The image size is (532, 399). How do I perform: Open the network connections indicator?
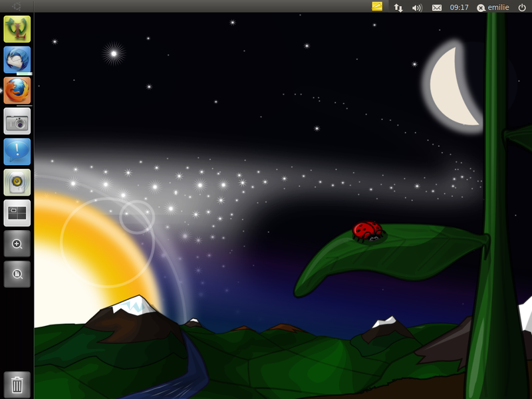tap(398, 7)
